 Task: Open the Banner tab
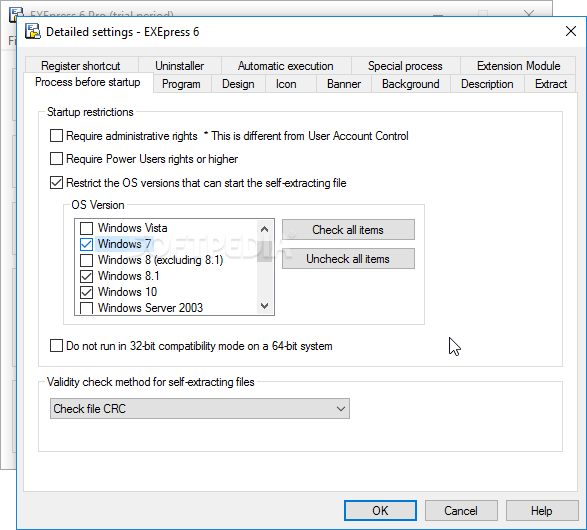coord(344,84)
